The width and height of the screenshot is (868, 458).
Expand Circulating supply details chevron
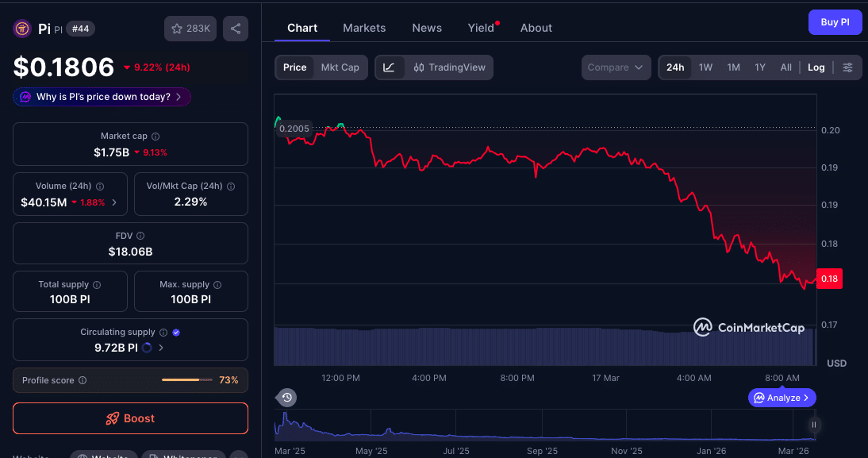(161, 348)
